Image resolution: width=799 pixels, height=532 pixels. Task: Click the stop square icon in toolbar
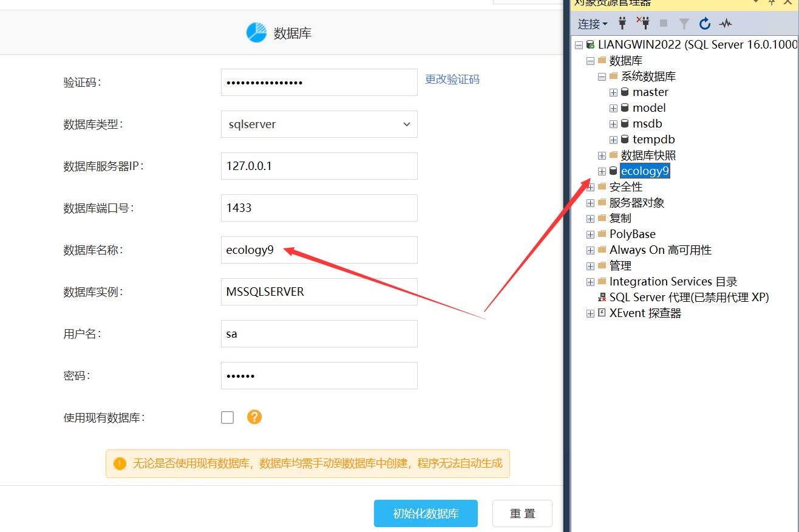point(664,24)
